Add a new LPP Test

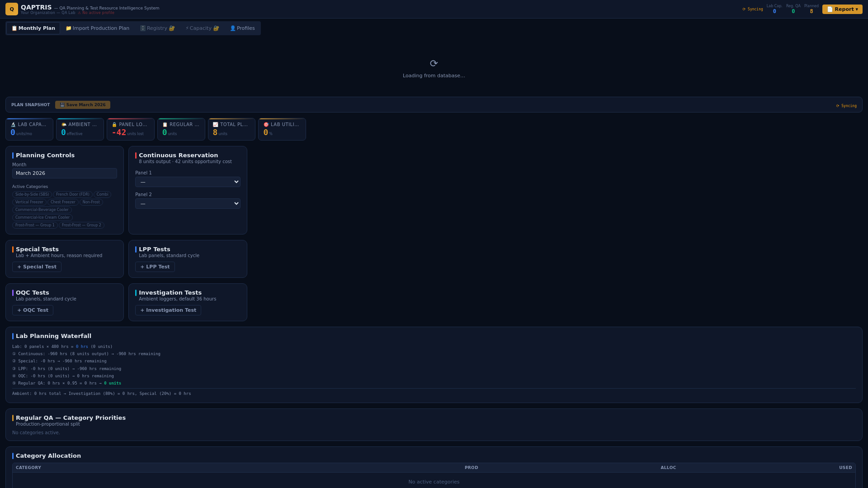click(x=155, y=267)
